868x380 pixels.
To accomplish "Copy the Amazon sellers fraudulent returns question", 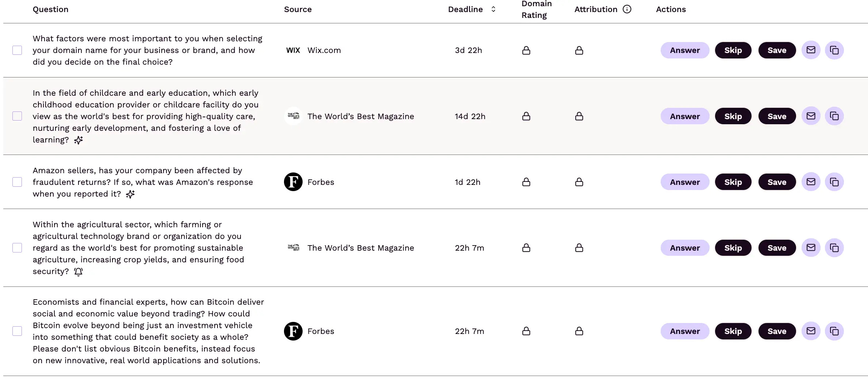I will pos(834,182).
